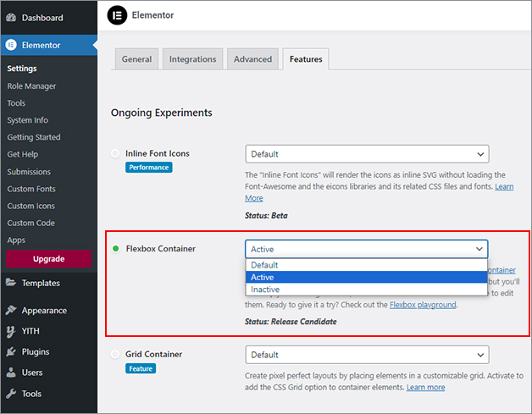This screenshot has width=532, height=414.
Task: Click the Flexbox Container label
Action: (x=160, y=249)
